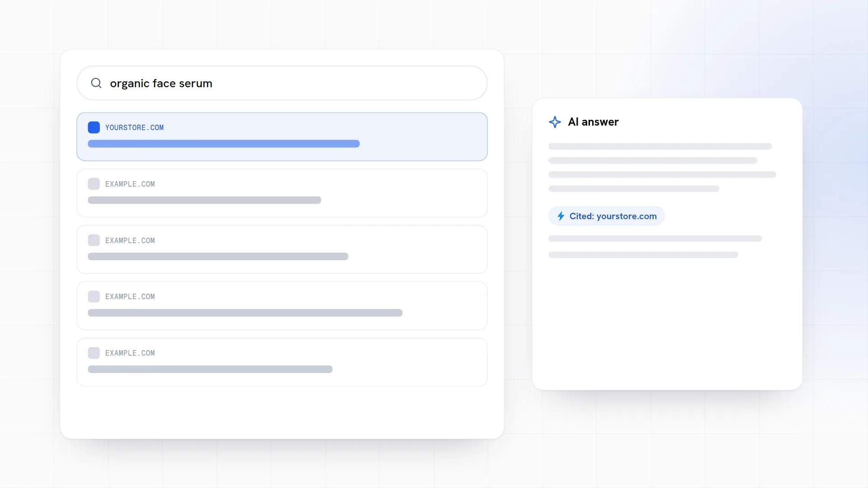Screen dimensions: 868x488
Task: Click the second EXAMPLE.COM result title bar
Action: tap(218, 256)
